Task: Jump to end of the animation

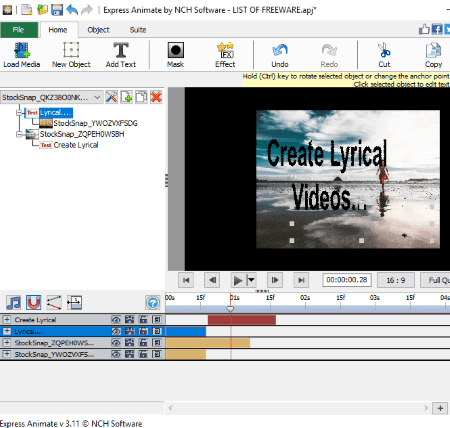Action: coord(301,280)
